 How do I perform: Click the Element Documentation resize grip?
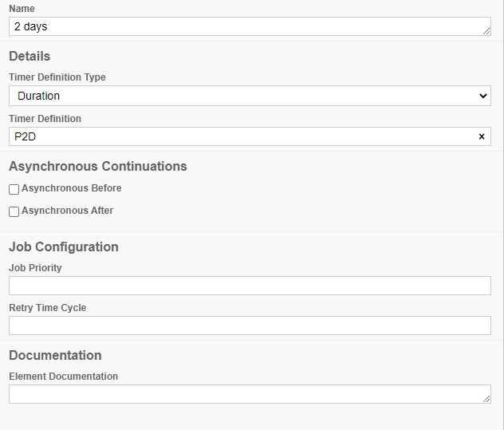click(x=486, y=399)
